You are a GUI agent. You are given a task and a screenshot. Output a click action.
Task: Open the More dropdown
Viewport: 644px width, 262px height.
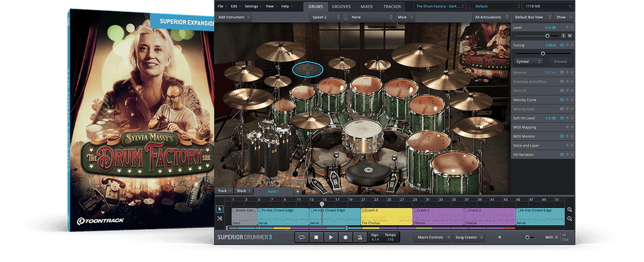pos(405,17)
